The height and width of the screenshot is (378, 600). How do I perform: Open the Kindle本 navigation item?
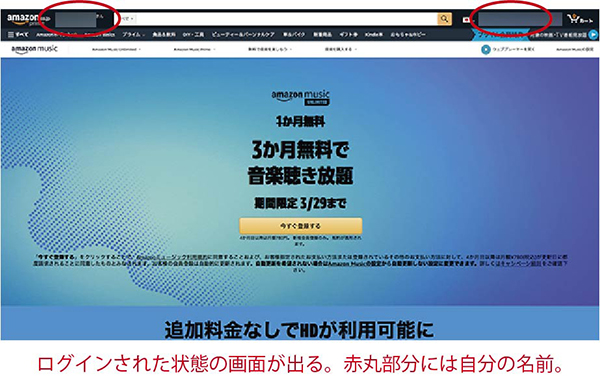point(374,34)
